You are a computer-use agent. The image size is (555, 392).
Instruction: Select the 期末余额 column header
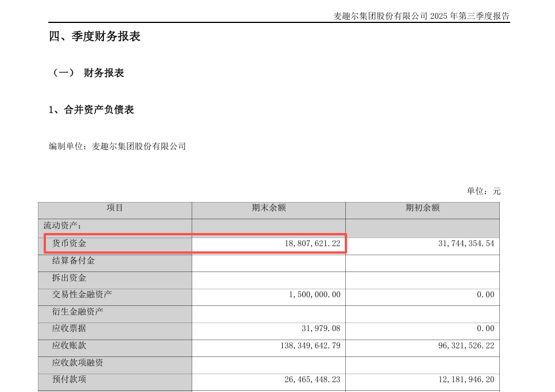(268, 208)
